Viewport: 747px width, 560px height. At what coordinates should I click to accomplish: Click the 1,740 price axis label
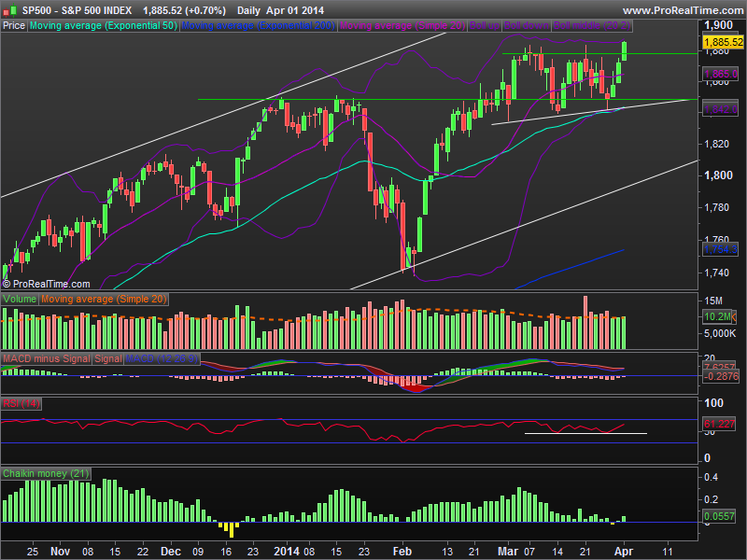click(x=716, y=273)
